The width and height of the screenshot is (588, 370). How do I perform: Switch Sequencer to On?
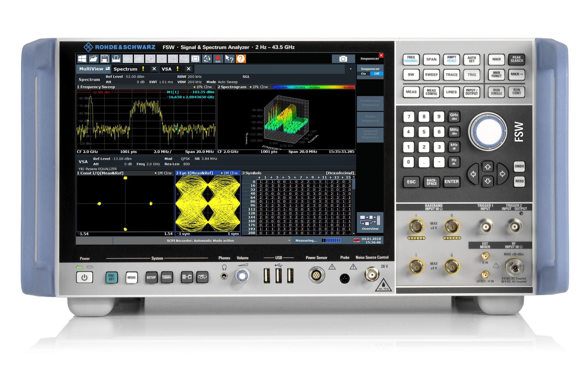pyautogui.click(x=363, y=74)
